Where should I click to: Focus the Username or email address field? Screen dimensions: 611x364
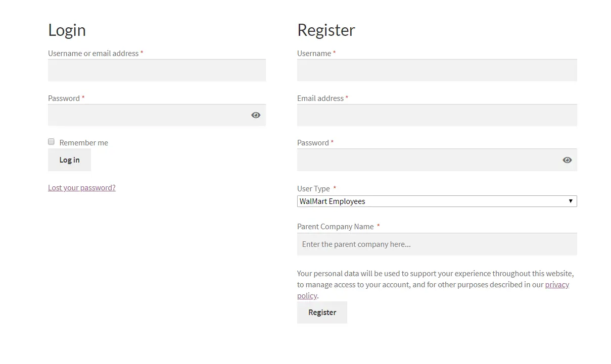[x=157, y=70]
